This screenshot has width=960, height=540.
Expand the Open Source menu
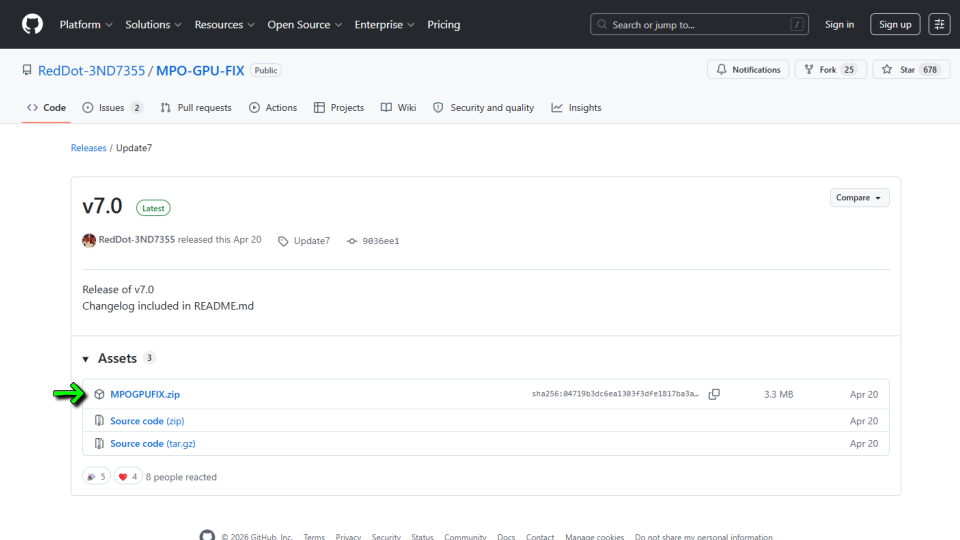coord(304,24)
